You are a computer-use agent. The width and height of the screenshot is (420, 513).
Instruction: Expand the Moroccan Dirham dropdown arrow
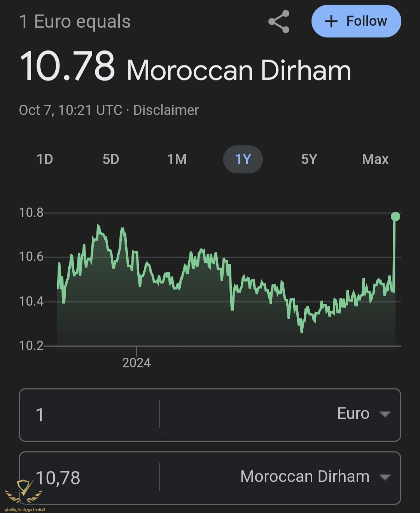[x=385, y=477]
